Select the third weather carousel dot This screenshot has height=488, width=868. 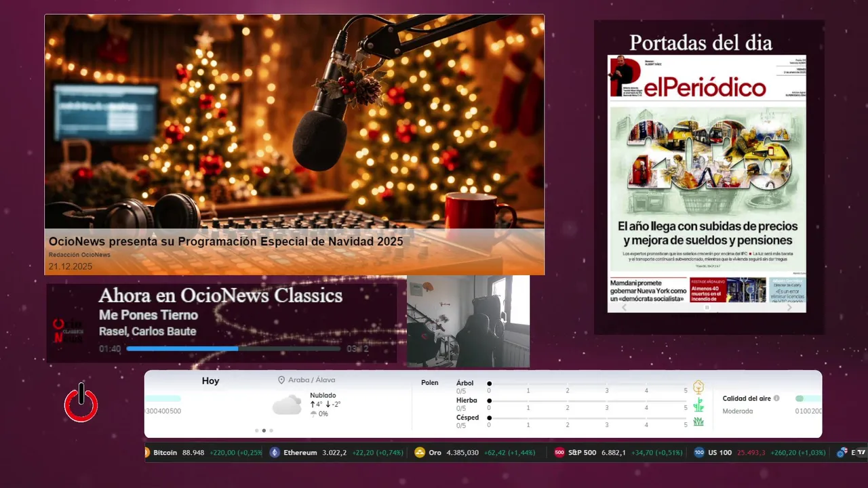click(271, 430)
